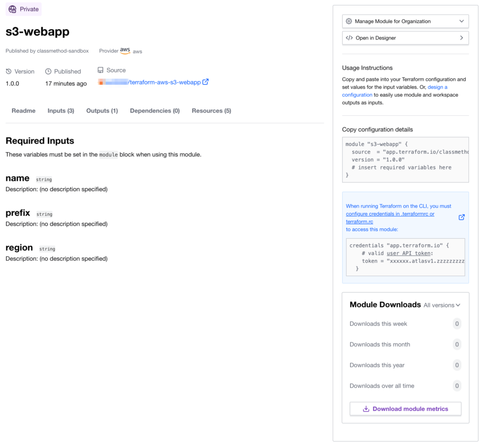Click the AWS provider logo
This screenshot has height=448, width=483.
click(x=125, y=51)
